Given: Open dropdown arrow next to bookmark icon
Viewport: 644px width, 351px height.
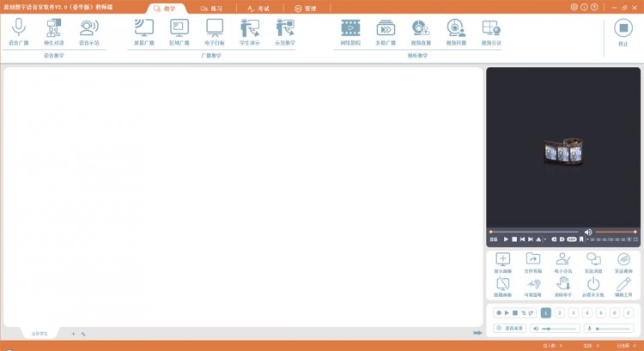Looking at the screenshot, I should (x=587, y=239).
